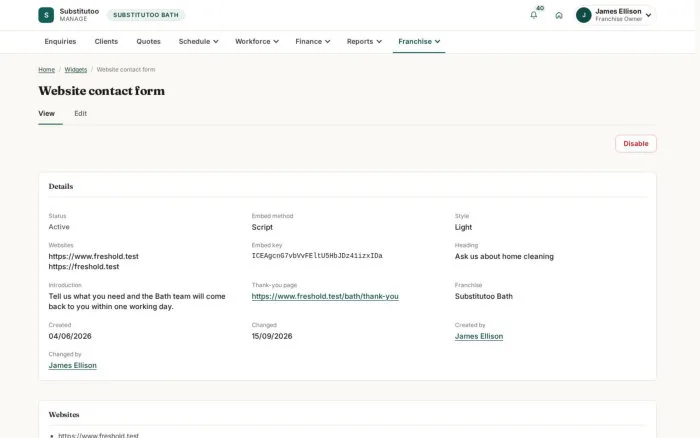
Task: Open Created by James Ellison link
Action: (479, 336)
